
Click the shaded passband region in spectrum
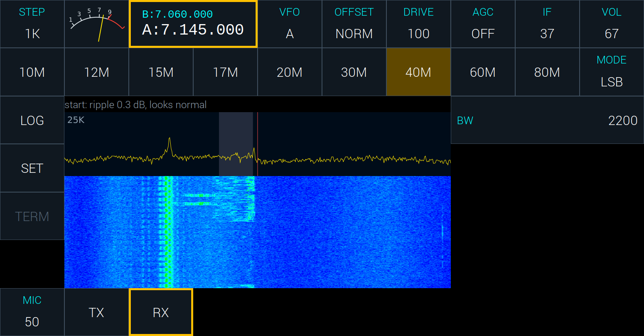(236, 144)
